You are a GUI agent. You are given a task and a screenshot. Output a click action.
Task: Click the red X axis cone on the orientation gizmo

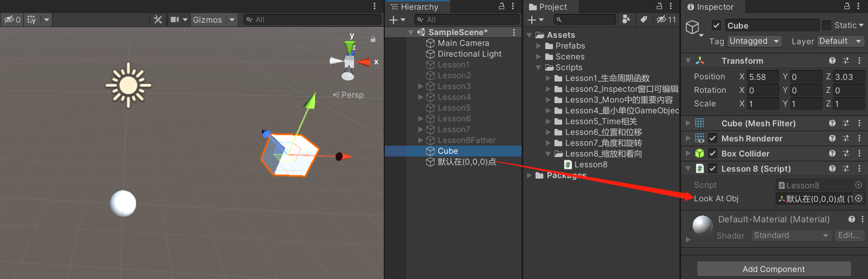tap(364, 62)
